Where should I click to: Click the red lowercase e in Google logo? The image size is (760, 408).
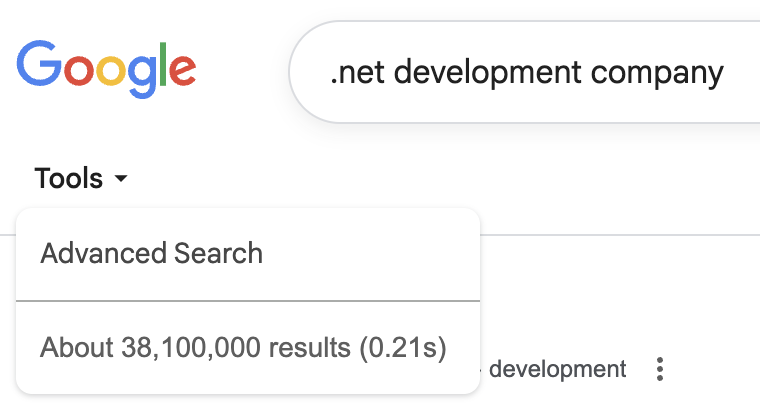(182, 70)
